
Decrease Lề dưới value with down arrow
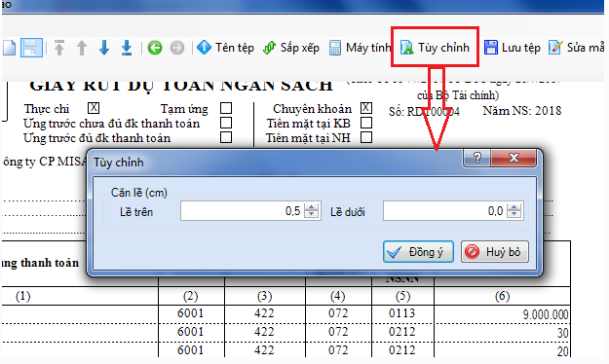pyautogui.click(x=514, y=214)
